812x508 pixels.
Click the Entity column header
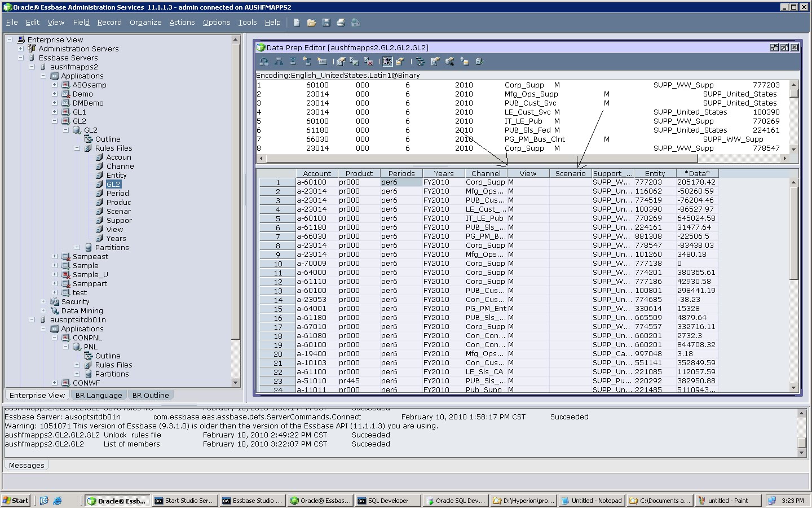[655, 173]
